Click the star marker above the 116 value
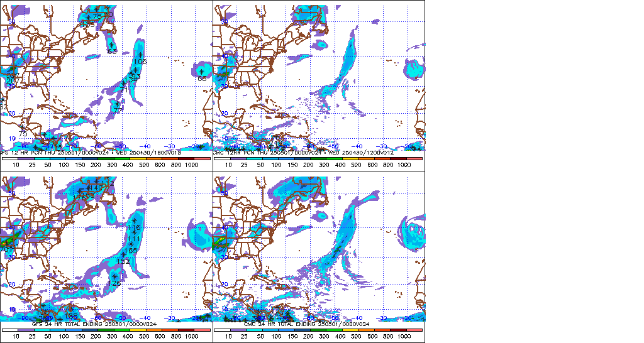644x343 pixels. 134,220
